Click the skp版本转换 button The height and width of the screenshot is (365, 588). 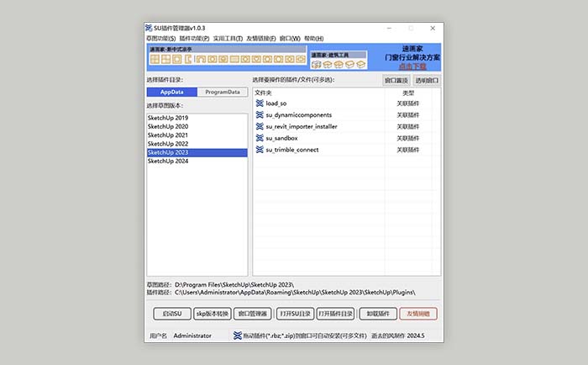pos(213,314)
